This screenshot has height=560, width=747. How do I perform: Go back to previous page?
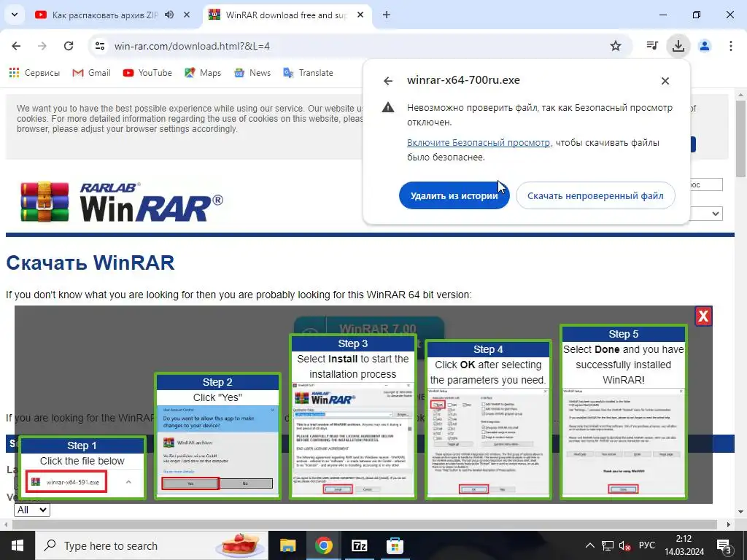pyautogui.click(x=16, y=46)
